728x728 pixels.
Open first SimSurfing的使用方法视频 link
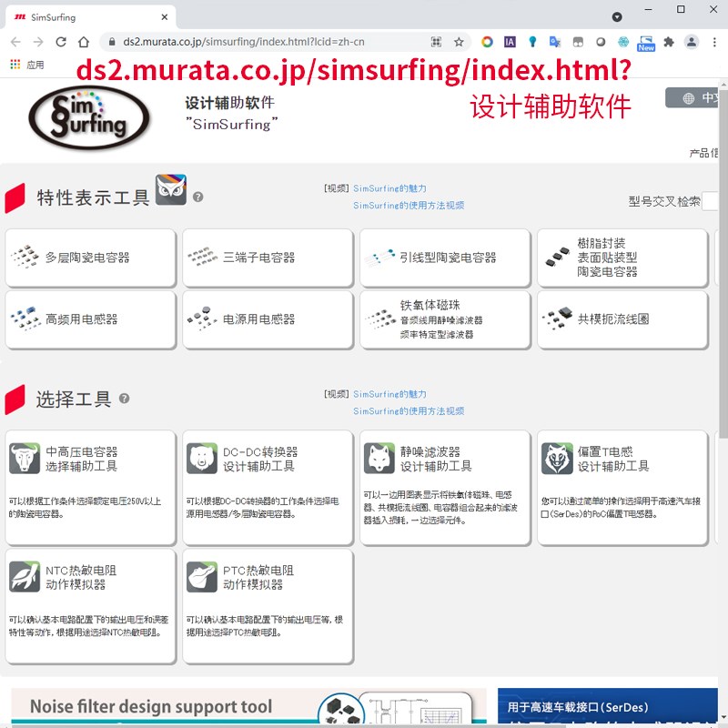tap(409, 206)
